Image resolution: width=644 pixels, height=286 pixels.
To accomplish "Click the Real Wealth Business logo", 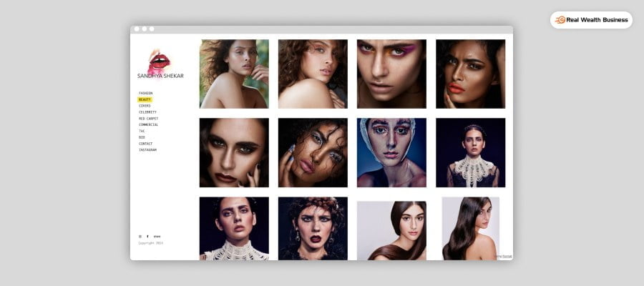I will pos(591,20).
